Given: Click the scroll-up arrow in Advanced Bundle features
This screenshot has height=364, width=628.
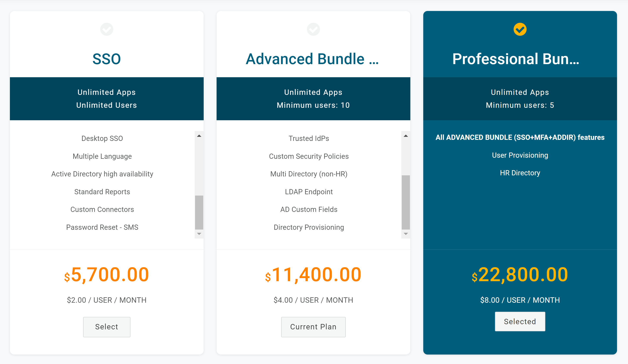Looking at the screenshot, I should pos(405,136).
